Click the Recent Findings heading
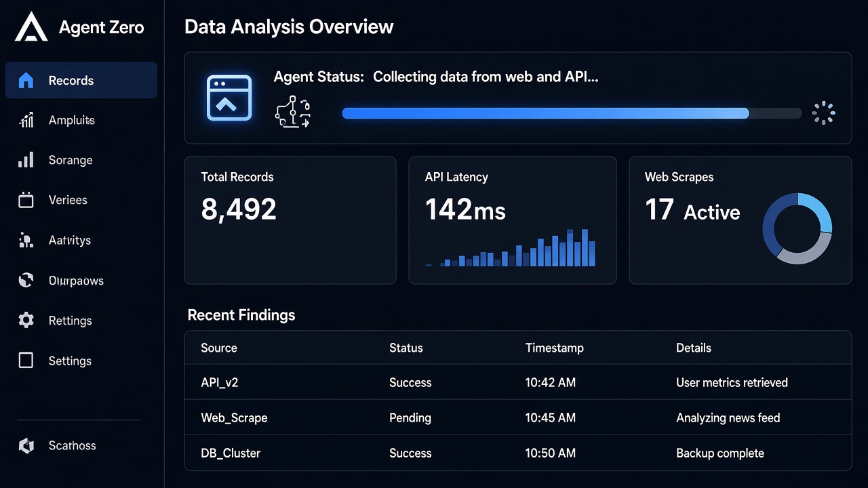 click(241, 314)
